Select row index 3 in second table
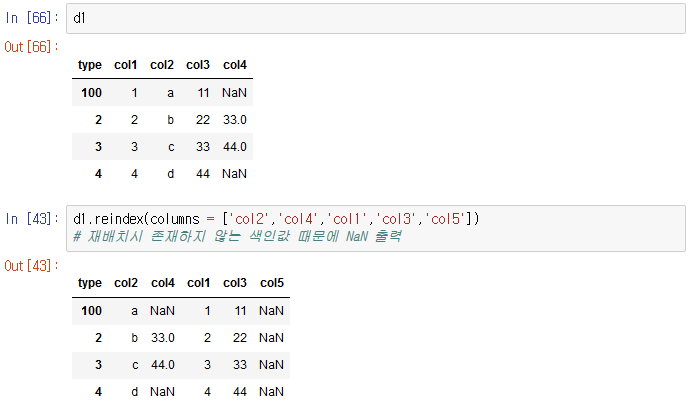 (x=98, y=365)
